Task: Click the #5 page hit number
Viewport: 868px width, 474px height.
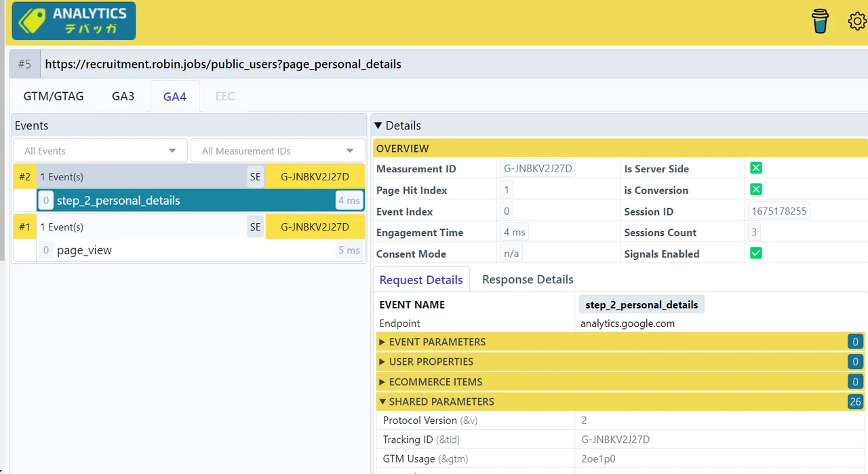Action: (25, 64)
